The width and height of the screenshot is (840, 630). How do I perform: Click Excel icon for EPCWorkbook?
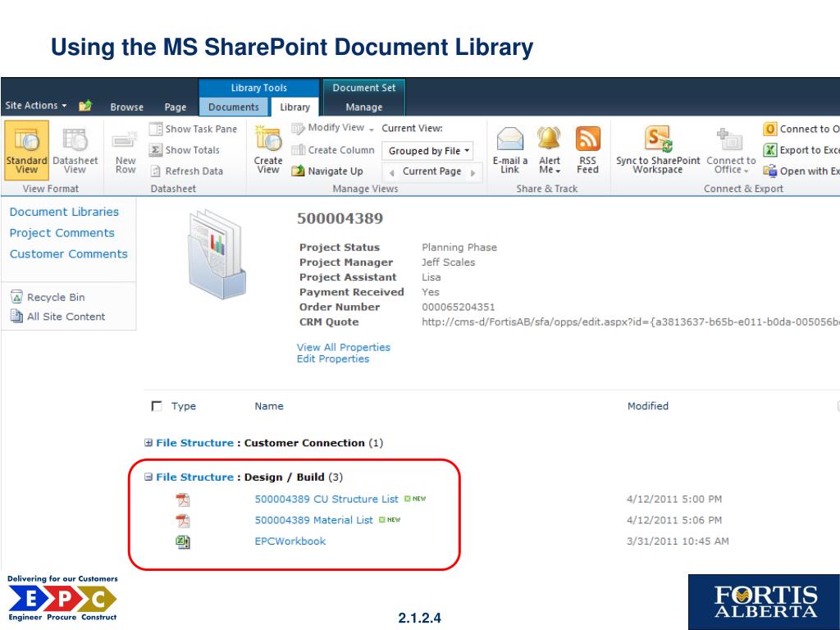183,541
